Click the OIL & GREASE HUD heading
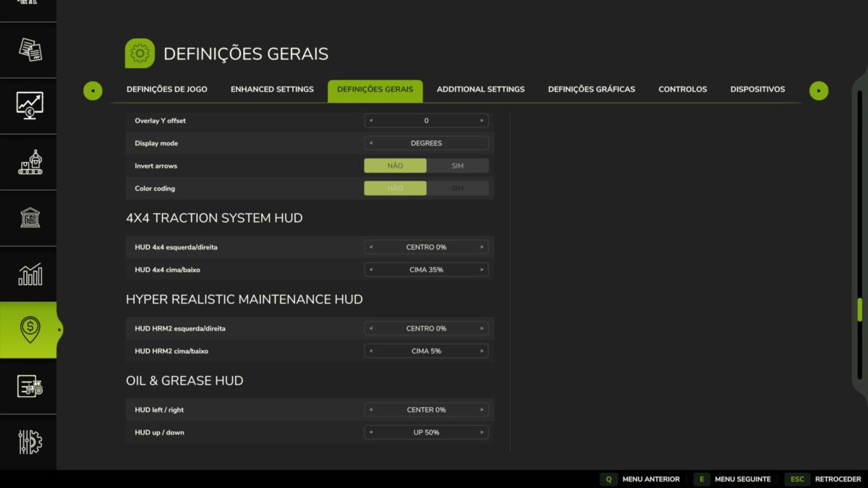 [x=184, y=380]
